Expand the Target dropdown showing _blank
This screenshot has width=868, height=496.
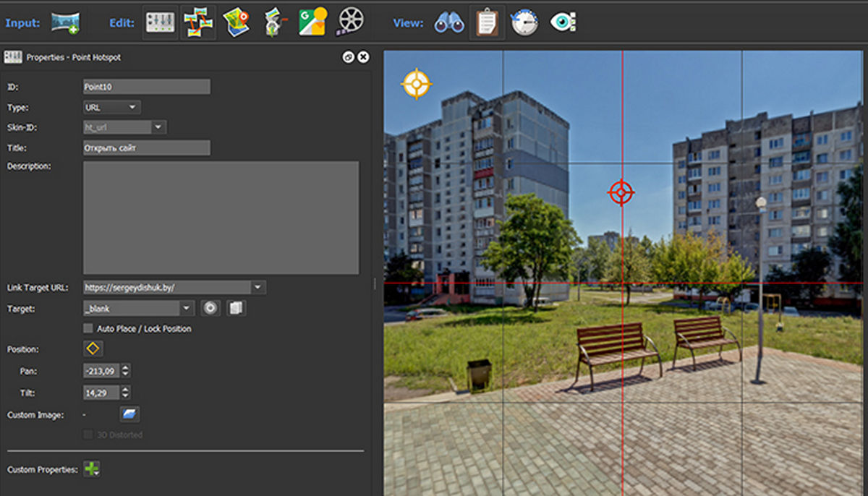(187, 308)
